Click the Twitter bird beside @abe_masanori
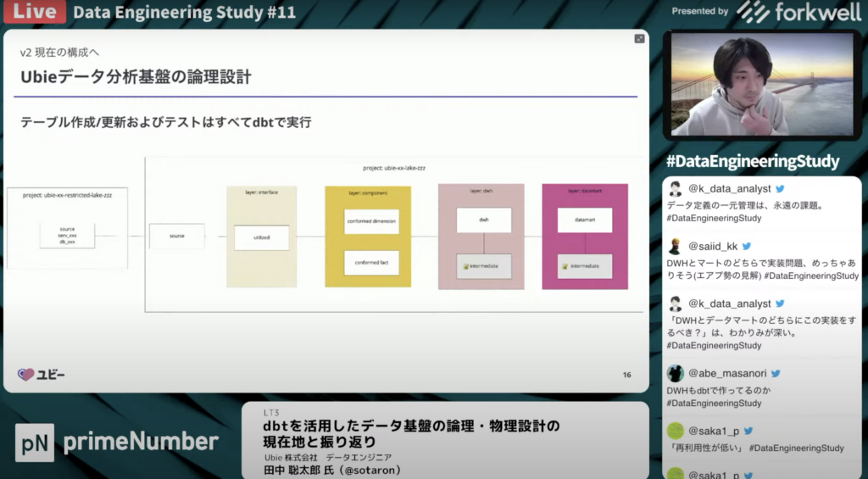 [x=775, y=373]
